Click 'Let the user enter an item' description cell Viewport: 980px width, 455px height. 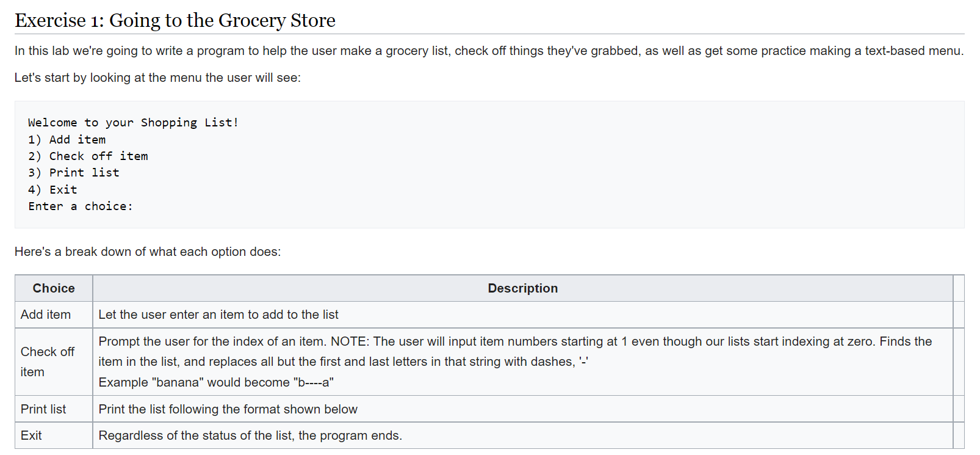click(523, 315)
